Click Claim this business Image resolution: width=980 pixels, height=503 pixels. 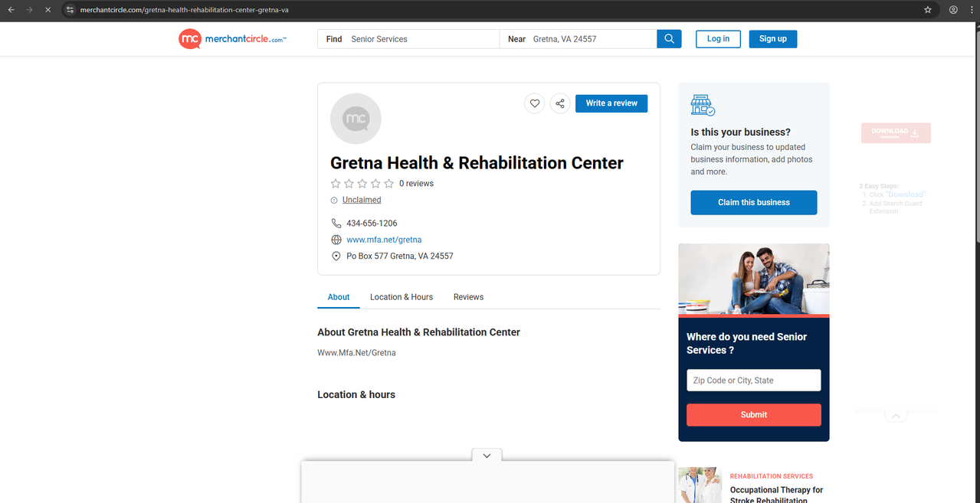pyautogui.click(x=754, y=203)
